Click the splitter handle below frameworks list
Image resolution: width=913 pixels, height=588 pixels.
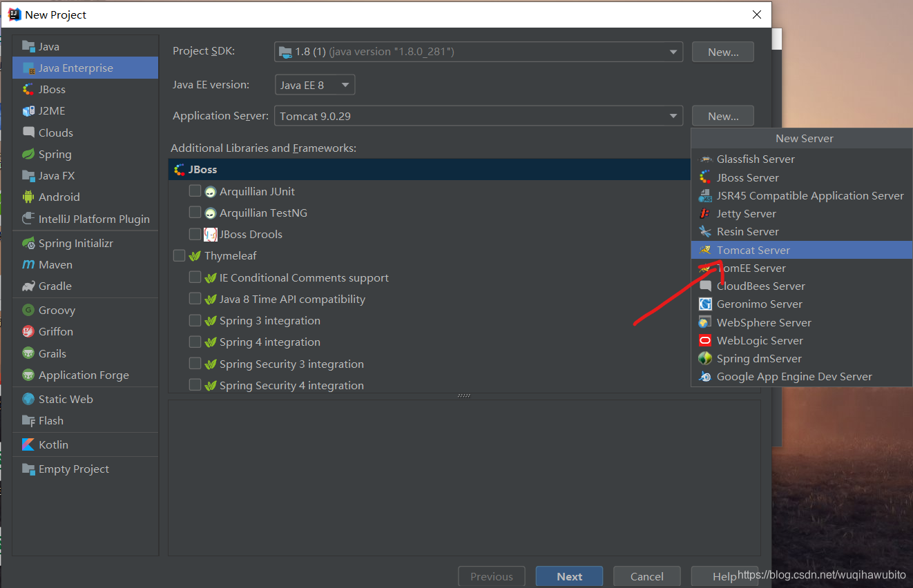(464, 396)
